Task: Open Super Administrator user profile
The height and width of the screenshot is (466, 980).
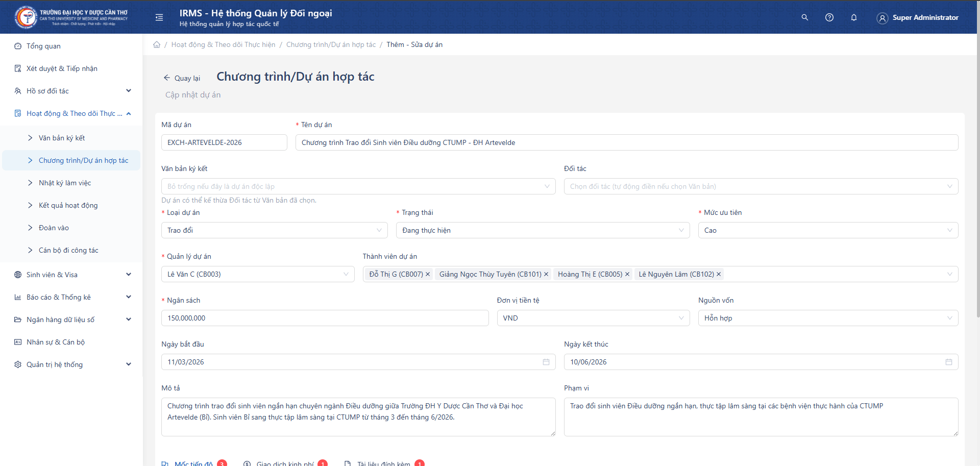Action: 917,17
